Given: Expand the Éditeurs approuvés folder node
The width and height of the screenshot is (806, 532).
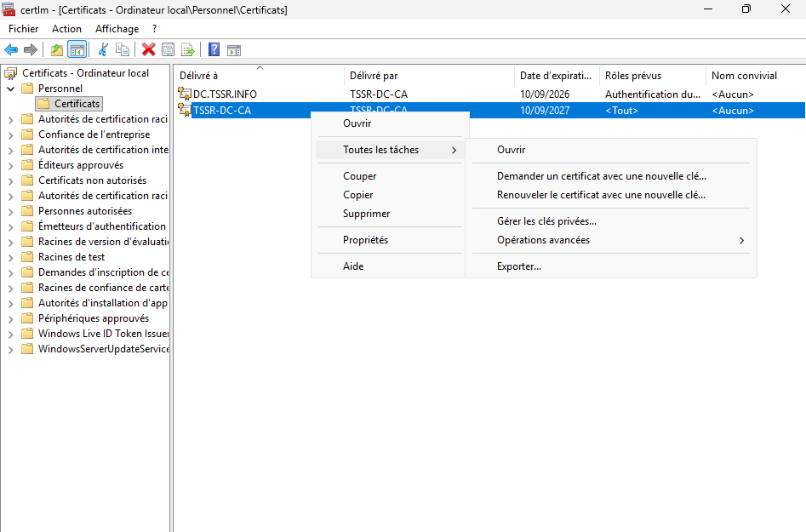Looking at the screenshot, I should (x=10, y=165).
